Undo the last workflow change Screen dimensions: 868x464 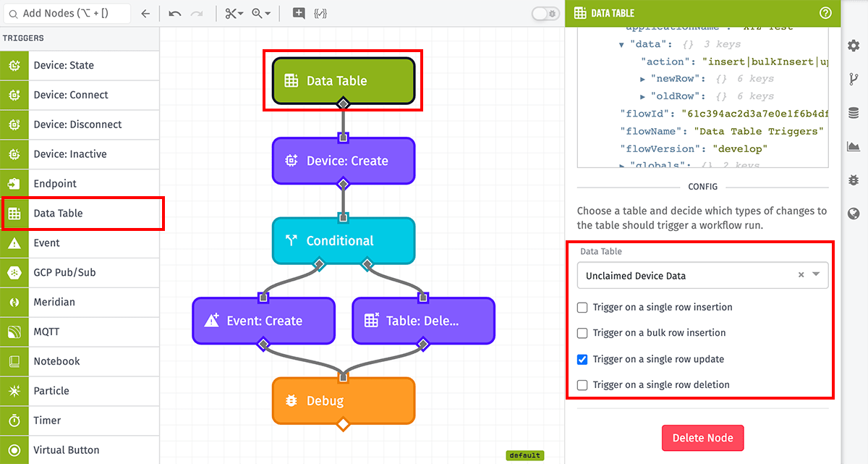tap(174, 13)
